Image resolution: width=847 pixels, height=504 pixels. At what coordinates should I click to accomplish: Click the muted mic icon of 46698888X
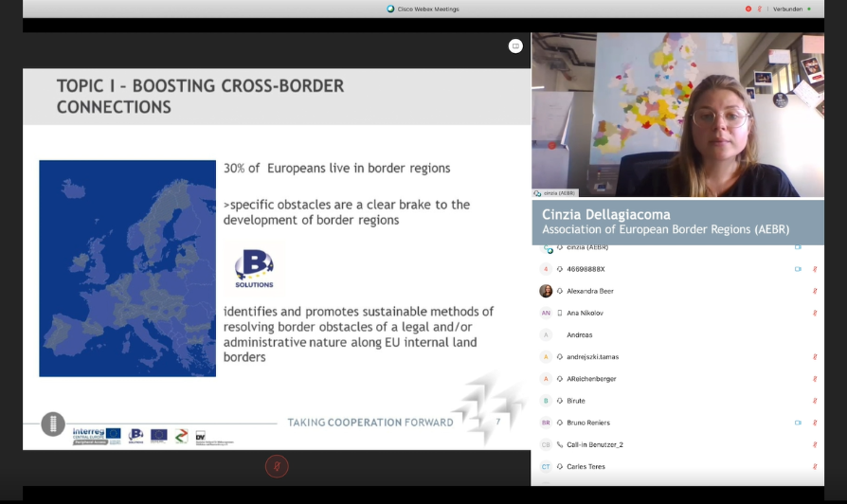coord(815,269)
